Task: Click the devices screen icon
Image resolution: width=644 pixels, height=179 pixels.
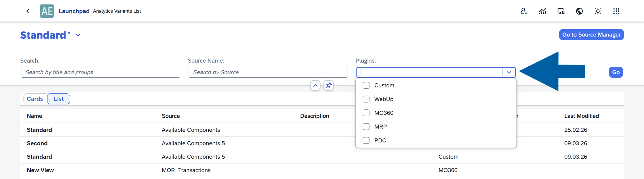Action: point(561,11)
